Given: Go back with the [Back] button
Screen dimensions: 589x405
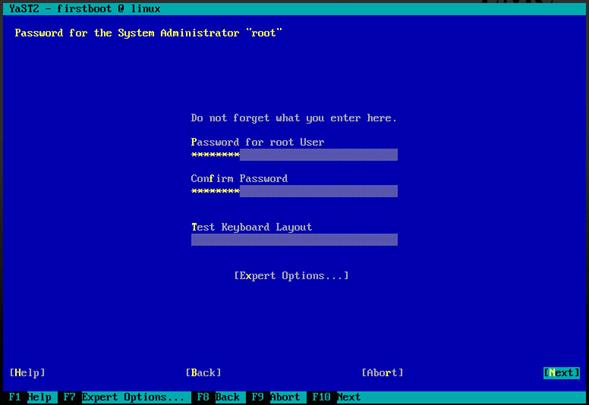Looking at the screenshot, I should click(x=203, y=373).
